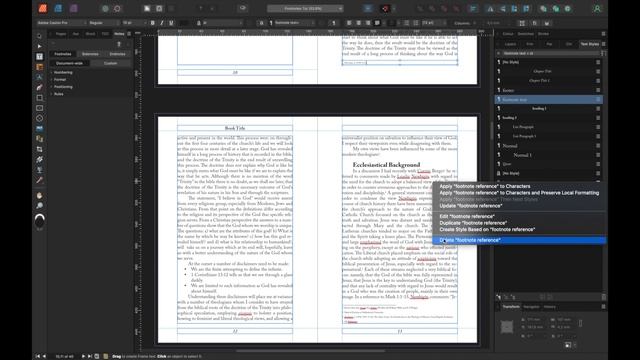Open the History panel tab
Viewport: 640px width, 360px height.
click(x=549, y=307)
